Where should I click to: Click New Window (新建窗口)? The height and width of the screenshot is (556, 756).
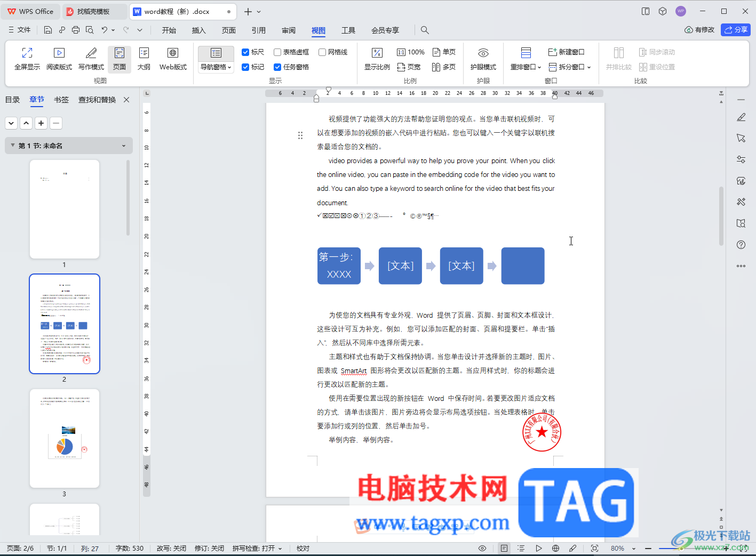coord(567,52)
